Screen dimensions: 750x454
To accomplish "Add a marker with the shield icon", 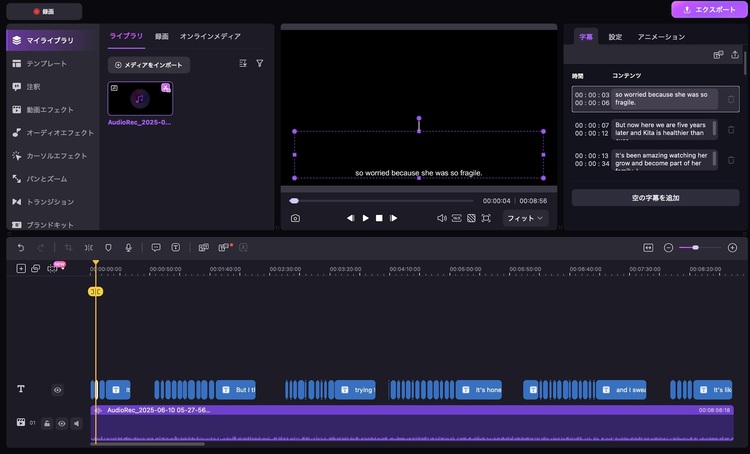I will click(108, 247).
